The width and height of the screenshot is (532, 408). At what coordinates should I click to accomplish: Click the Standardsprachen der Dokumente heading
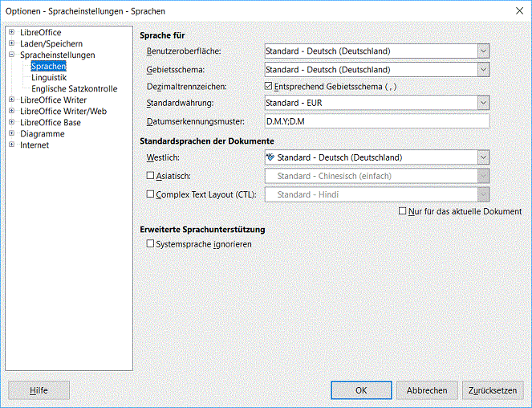pos(207,141)
